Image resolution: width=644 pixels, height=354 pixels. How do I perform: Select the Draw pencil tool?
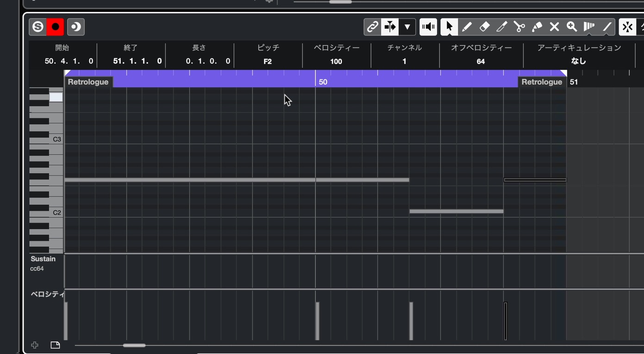[467, 27]
